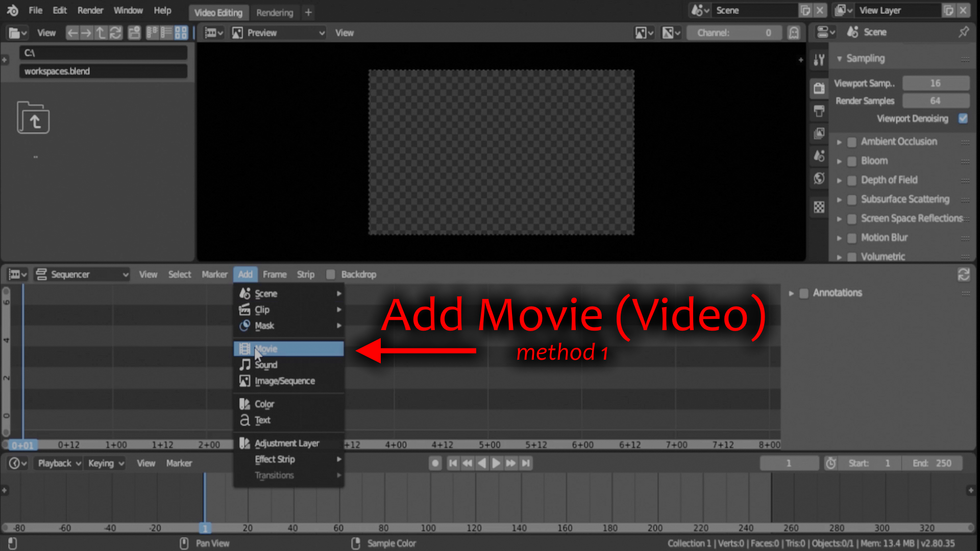Select Movie from the Add menu
The height and width of the screenshot is (551, 980).
[x=289, y=349]
